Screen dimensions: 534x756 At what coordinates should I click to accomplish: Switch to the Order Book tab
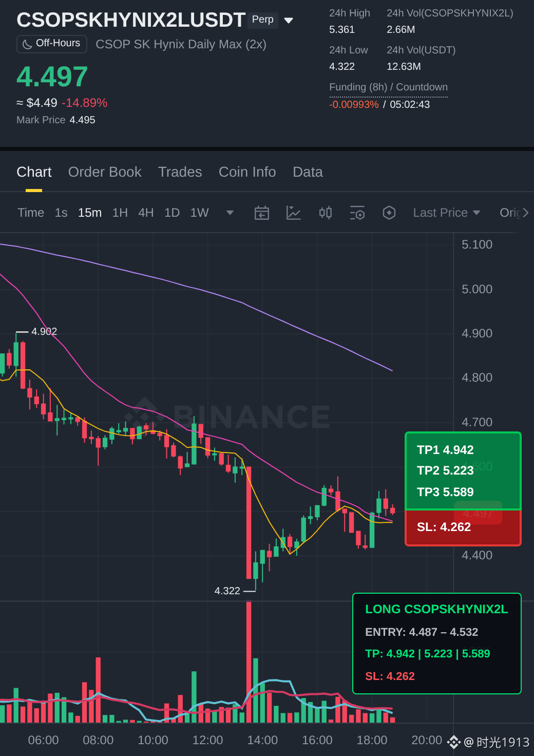(105, 172)
